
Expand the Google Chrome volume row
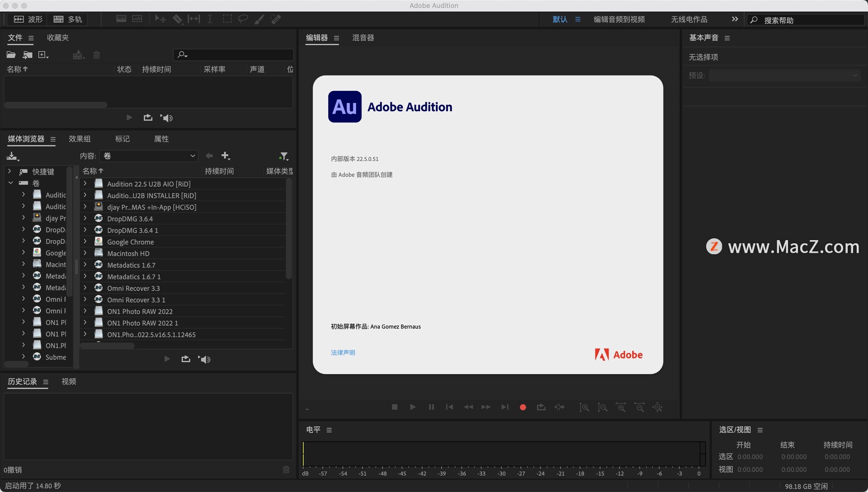coord(85,242)
